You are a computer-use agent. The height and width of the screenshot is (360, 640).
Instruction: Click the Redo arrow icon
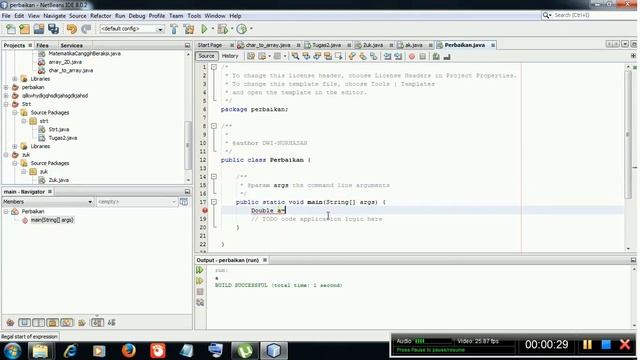pyautogui.click(x=86, y=29)
